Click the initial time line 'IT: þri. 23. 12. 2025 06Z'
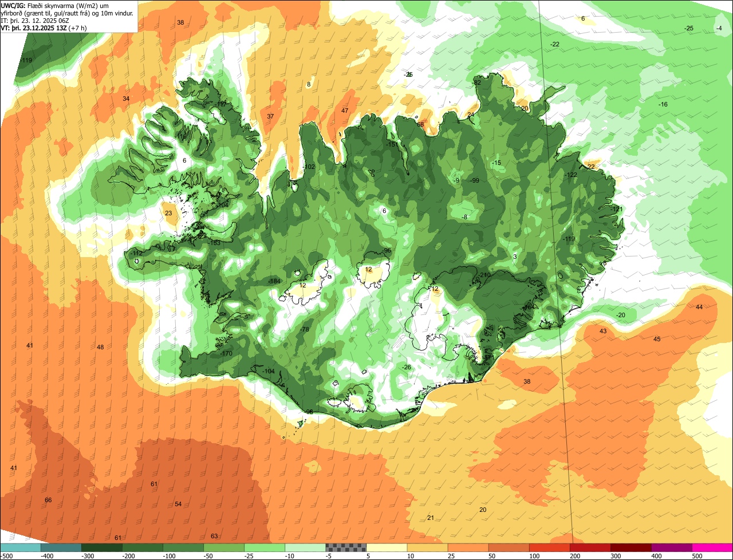Viewport: 733px width, 560px height. [x=36, y=20]
